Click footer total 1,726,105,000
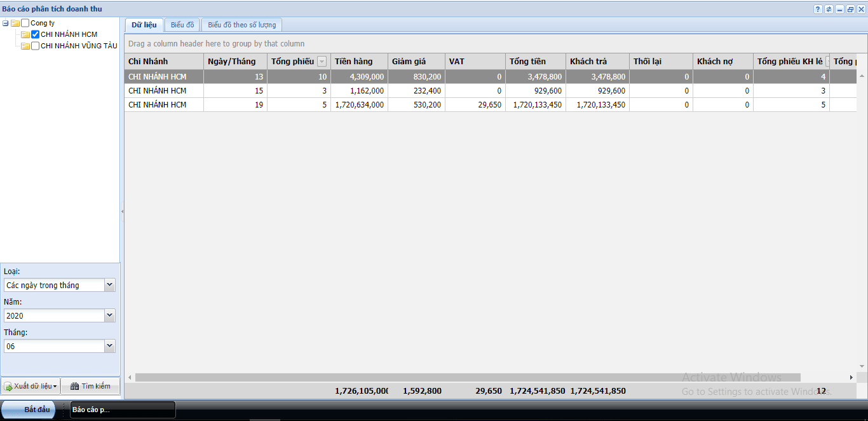Viewport: 868px width, 421px height. click(362, 390)
